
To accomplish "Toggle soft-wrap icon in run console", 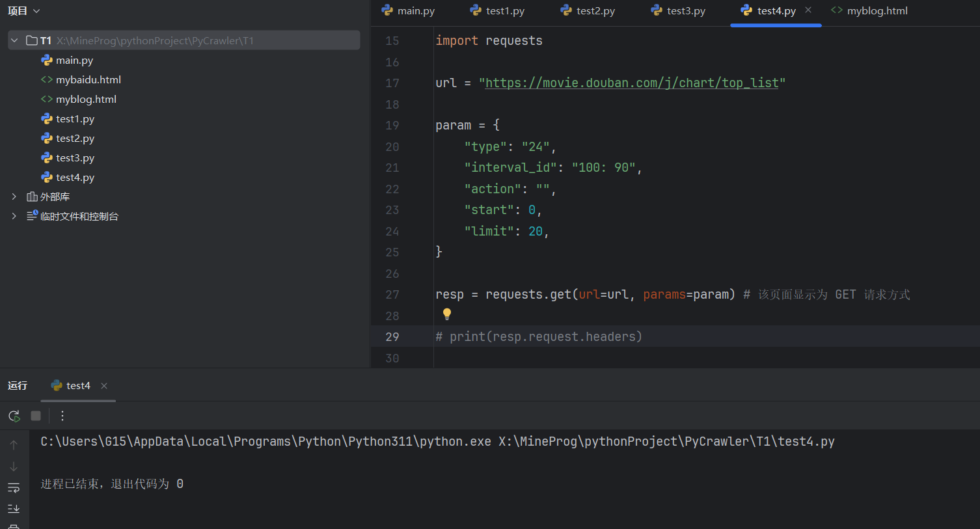I will 14,487.
